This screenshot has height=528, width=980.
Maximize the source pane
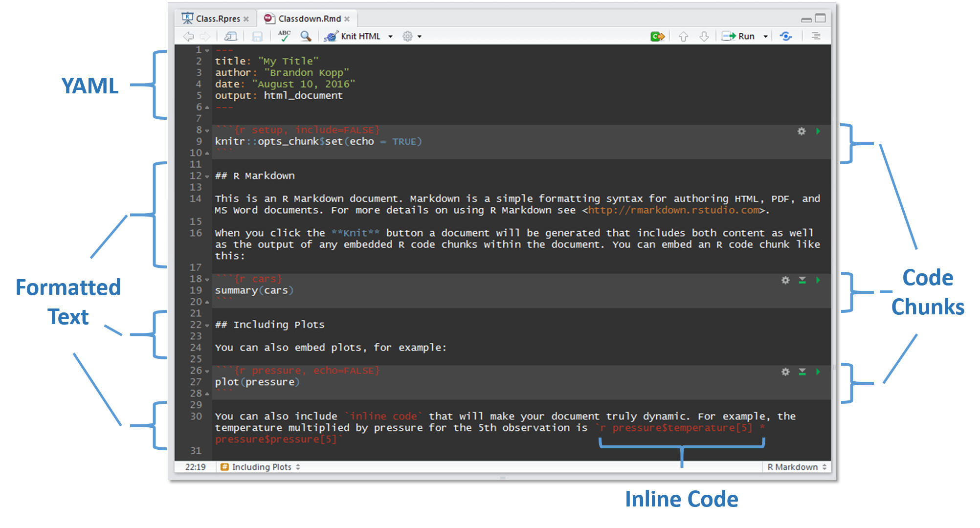coord(821,18)
